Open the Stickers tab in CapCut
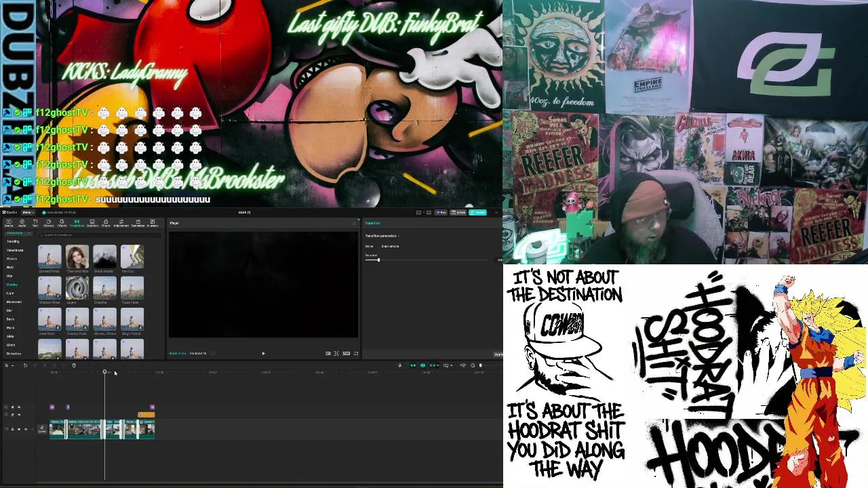The height and width of the screenshot is (488, 868). coord(48,223)
